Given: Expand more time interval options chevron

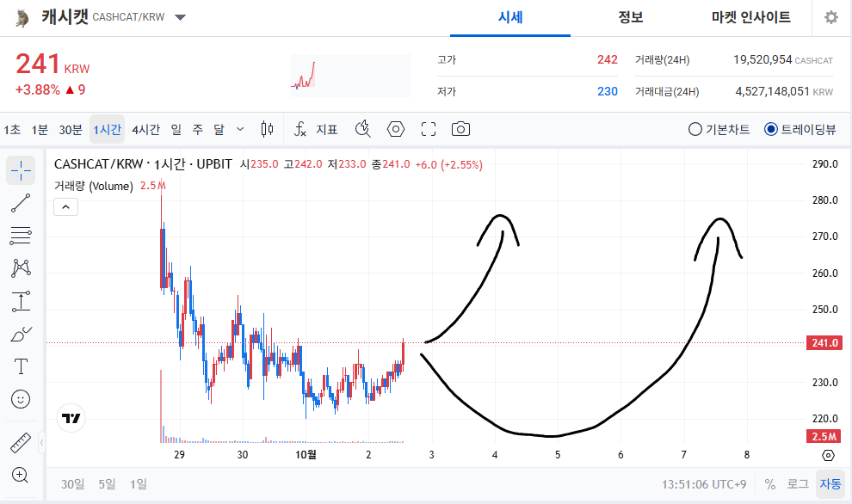Looking at the screenshot, I should (x=240, y=129).
